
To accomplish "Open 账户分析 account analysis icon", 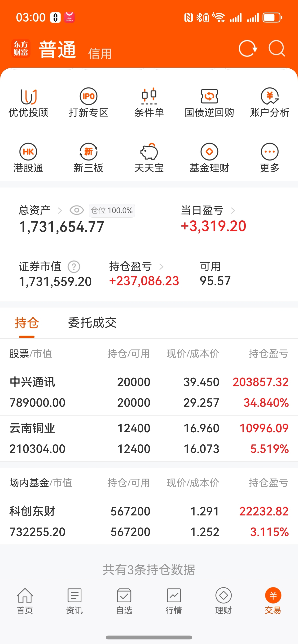I will point(270,96).
